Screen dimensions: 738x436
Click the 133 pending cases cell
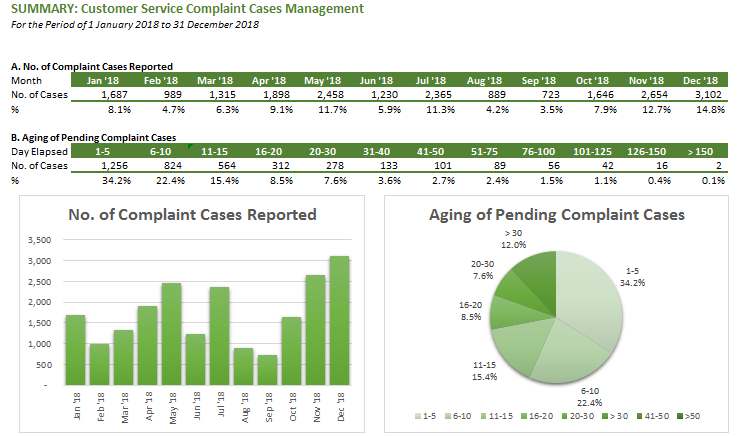click(x=389, y=166)
